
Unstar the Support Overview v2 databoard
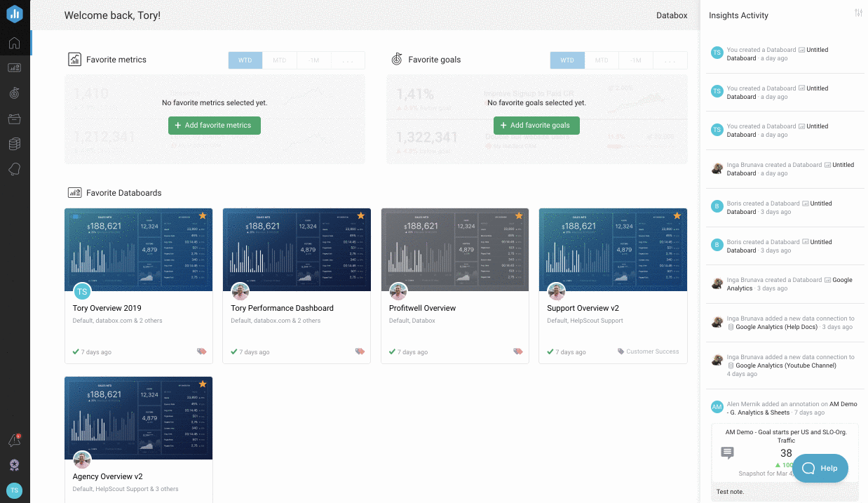click(677, 215)
